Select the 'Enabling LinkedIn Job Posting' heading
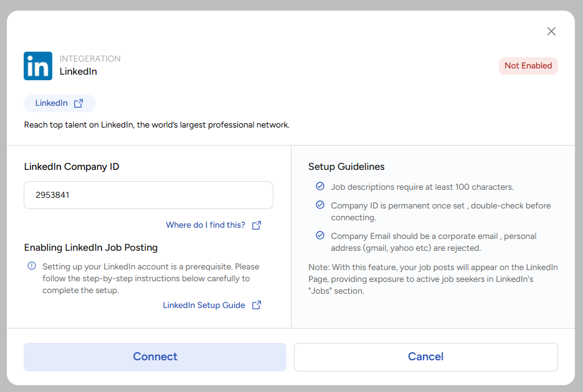 [91, 248]
